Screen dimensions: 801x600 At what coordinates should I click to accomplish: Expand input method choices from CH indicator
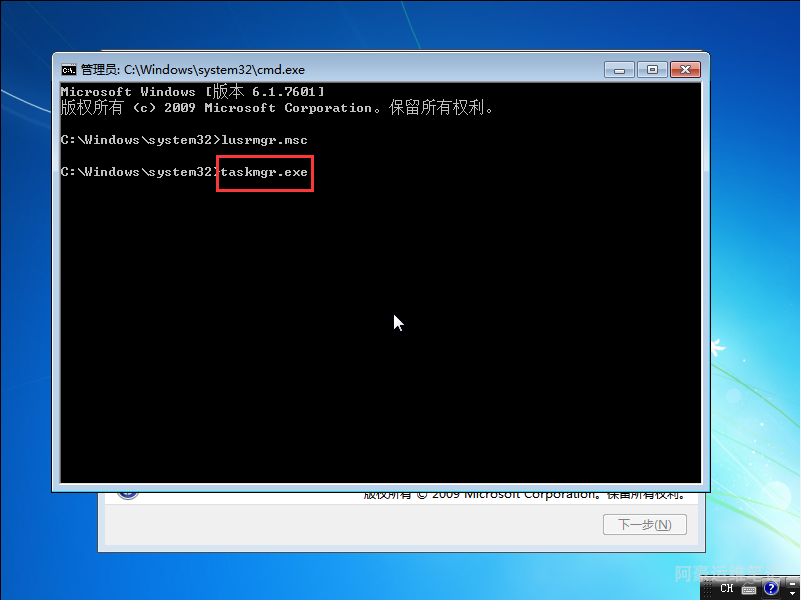pyautogui.click(x=727, y=588)
